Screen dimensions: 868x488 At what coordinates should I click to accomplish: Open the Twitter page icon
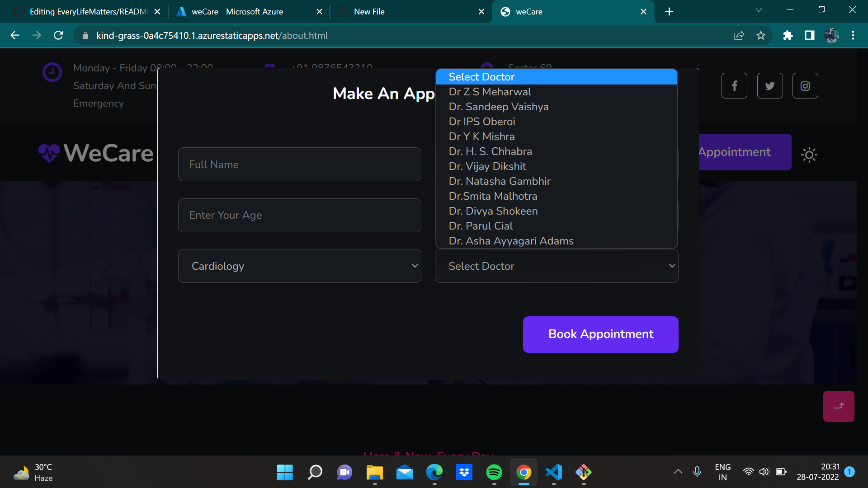pyautogui.click(x=769, y=85)
